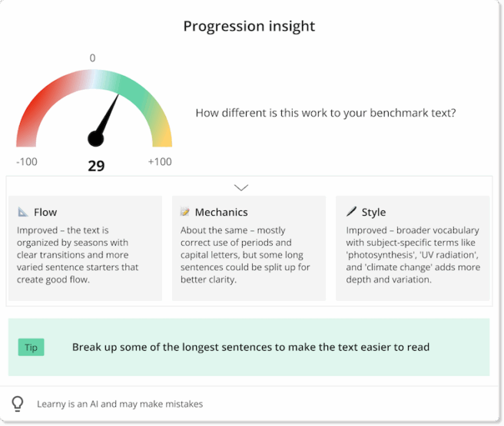Click the Mechanics notepad icon

[185, 212]
